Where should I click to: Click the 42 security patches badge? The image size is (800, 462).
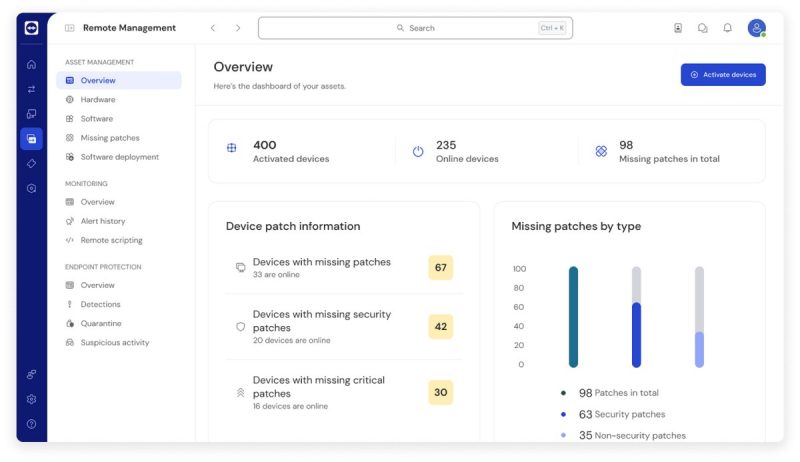[x=441, y=327]
